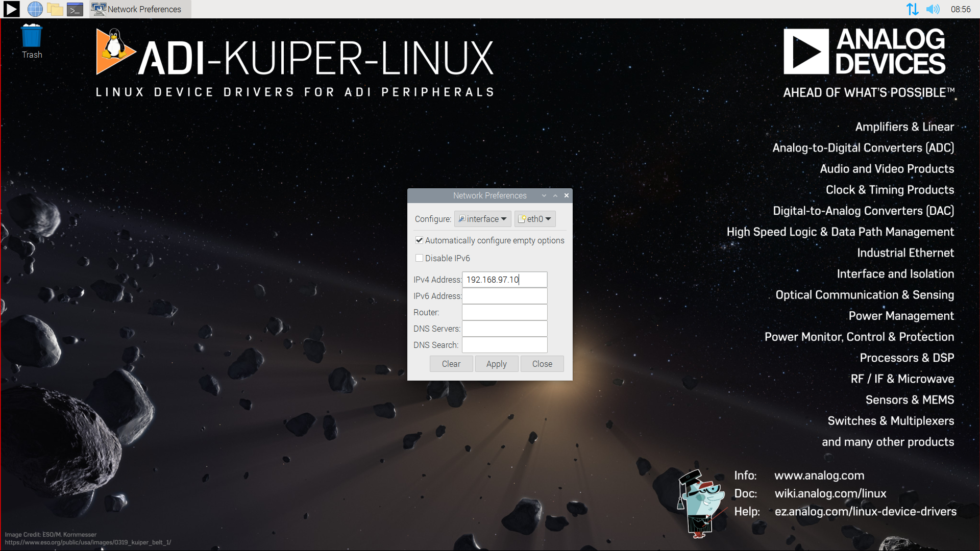The height and width of the screenshot is (551, 980).
Task: Open the ADI application menu icon
Action: click(11, 9)
